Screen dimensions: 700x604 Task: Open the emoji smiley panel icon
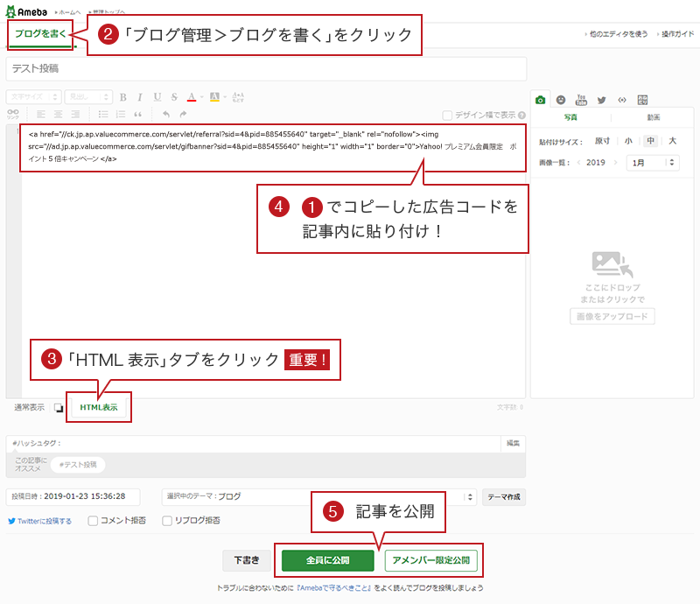click(561, 99)
